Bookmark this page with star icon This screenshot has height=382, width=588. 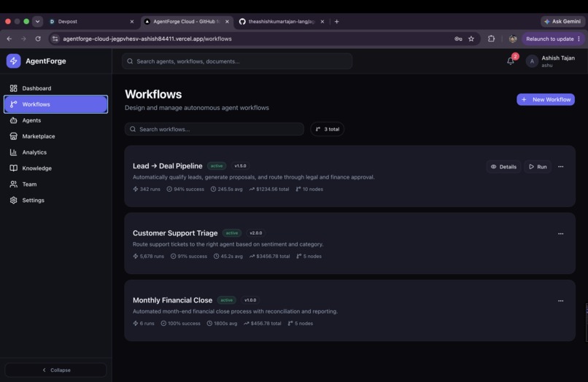pyautogui.click(x=471, y=39)
